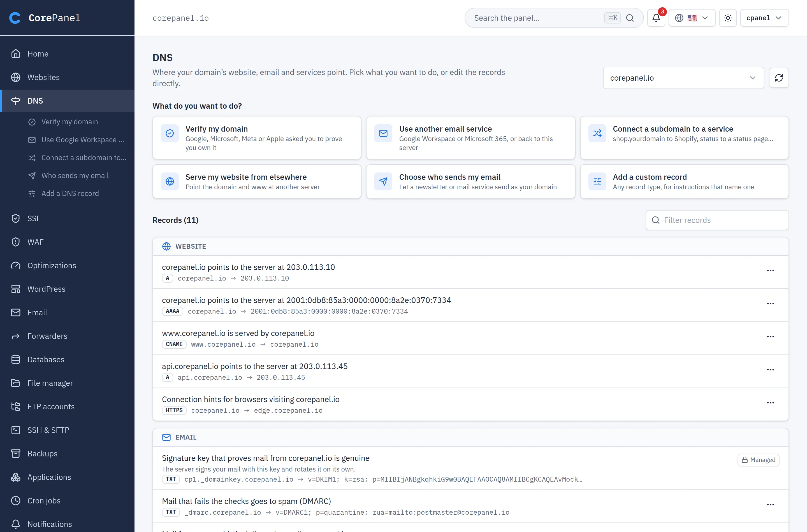Click the refresh DNS records icon button
807x532 pixels.
tap(778, 78)
